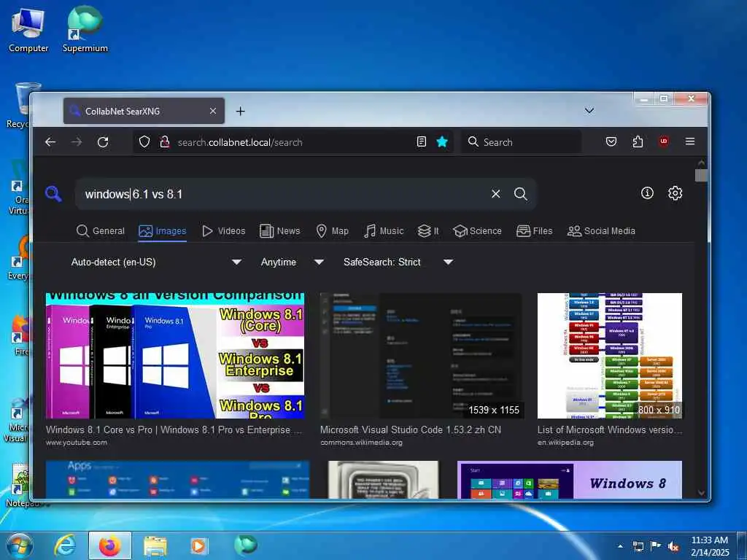Open the Windows versions timeline thumbnail
The height and width of the screenshot is (560, 747).
[610, 356]
